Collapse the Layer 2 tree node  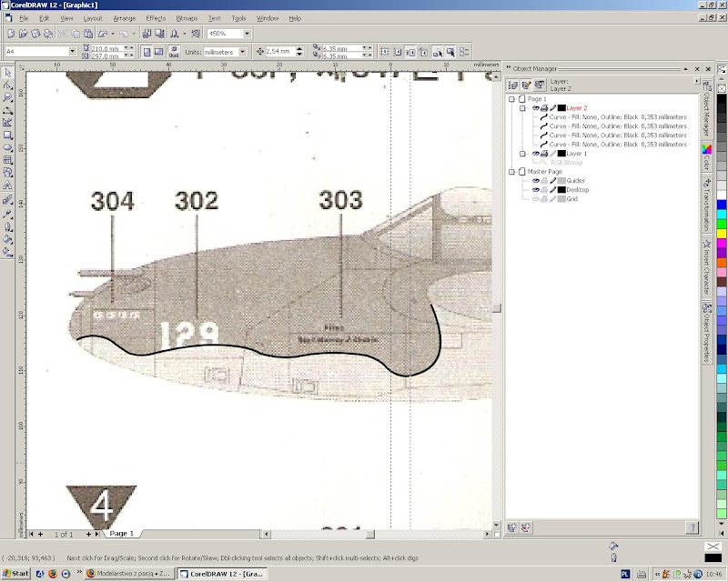pyautogui.click(x=522, y=108)
